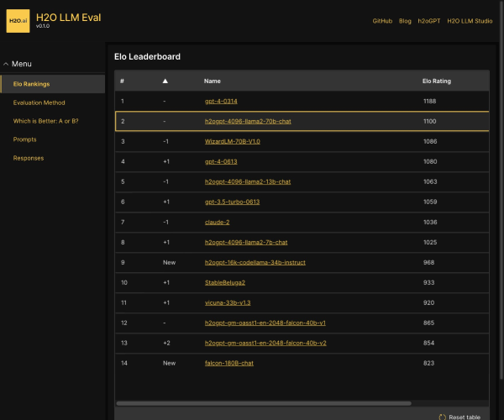Image resolution: width=504 pixels, height=420 pixels.
Task: Click the Reset table refresh icon
Action: (443, 417)
